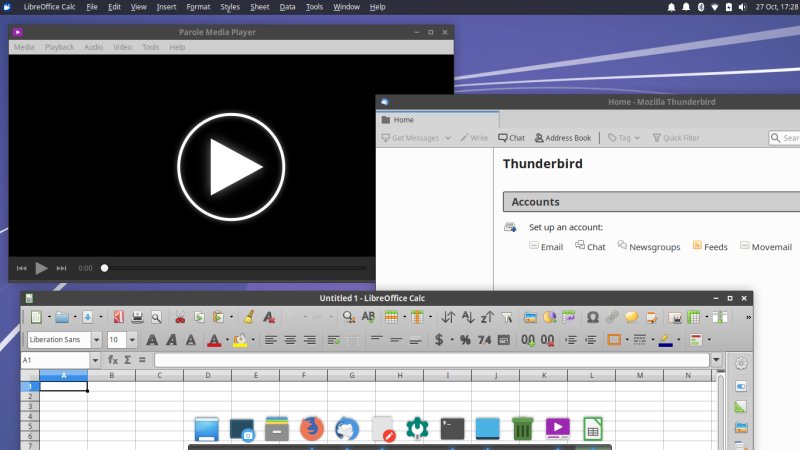Click the Insert Special Character omega icon
The image size is (800, 450).
pyautogui.click(x=592, y=317)
